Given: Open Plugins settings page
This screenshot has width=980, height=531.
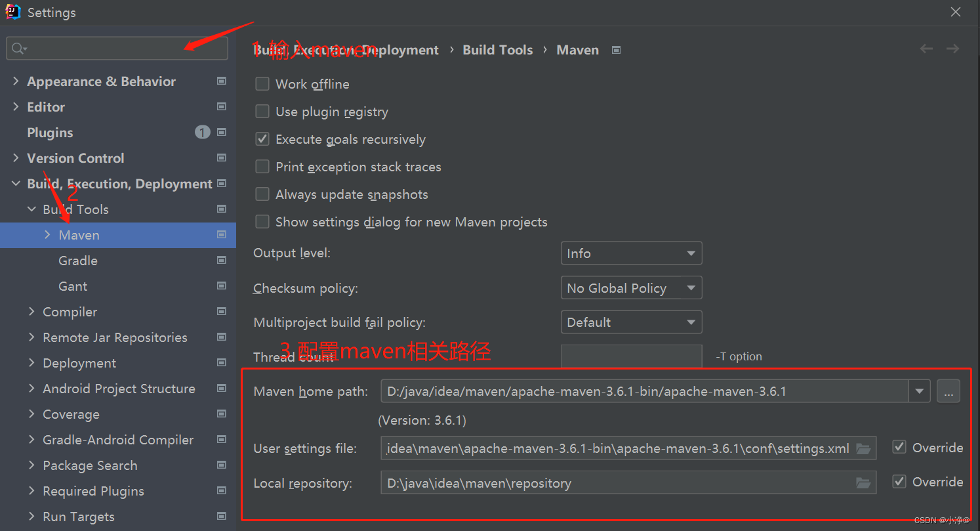Looking at the screenshot, I should coord(50,133).
